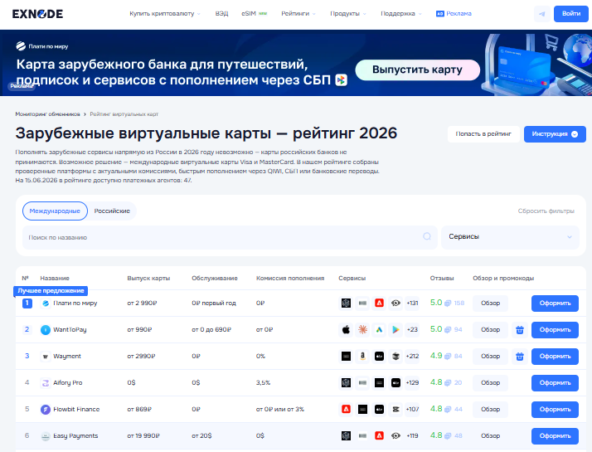Click the Поиск по названию input field
592x452 pixels.
tap(230, 238)
